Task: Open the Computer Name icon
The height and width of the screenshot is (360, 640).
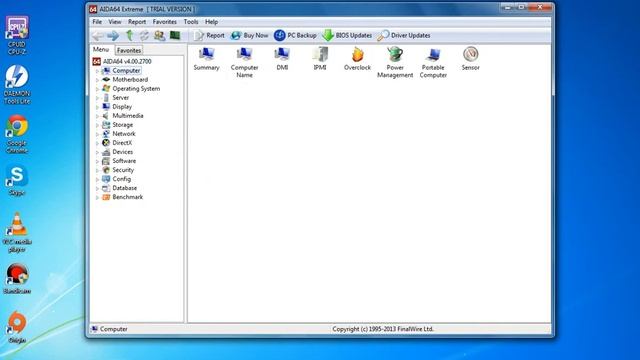Action: coord(244,62)
